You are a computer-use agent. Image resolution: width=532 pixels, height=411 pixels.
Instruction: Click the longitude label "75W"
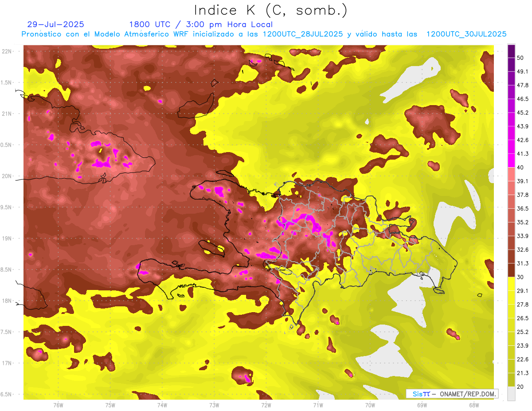(110, 405)
